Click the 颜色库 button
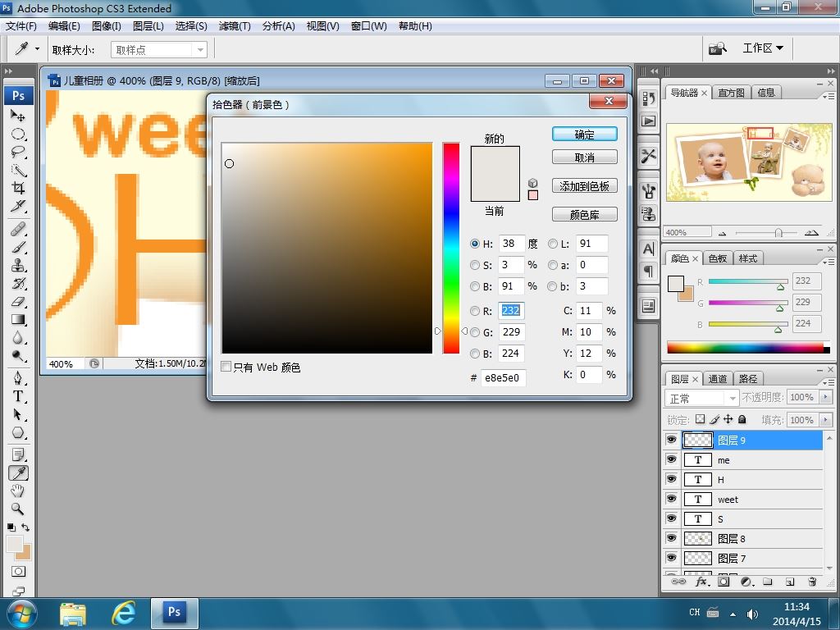840x630 pixels. (x=584, y=215)
